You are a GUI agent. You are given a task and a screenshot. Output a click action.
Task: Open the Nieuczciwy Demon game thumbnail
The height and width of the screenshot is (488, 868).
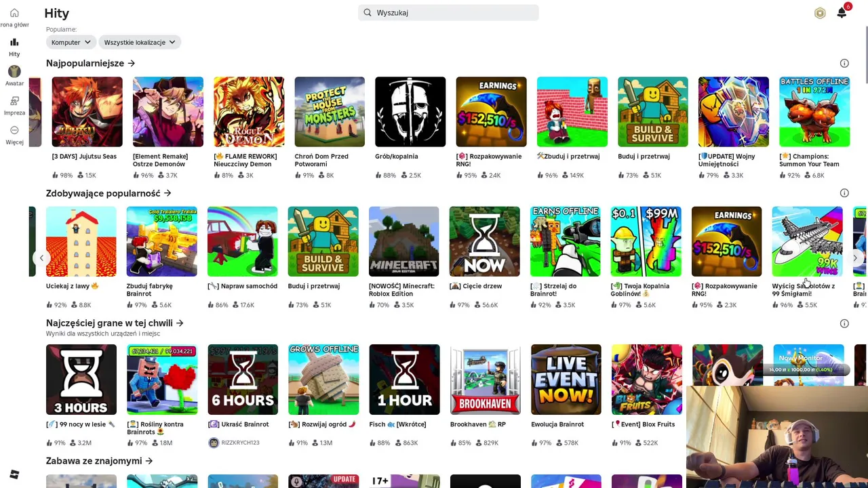(x=249, y=112)
